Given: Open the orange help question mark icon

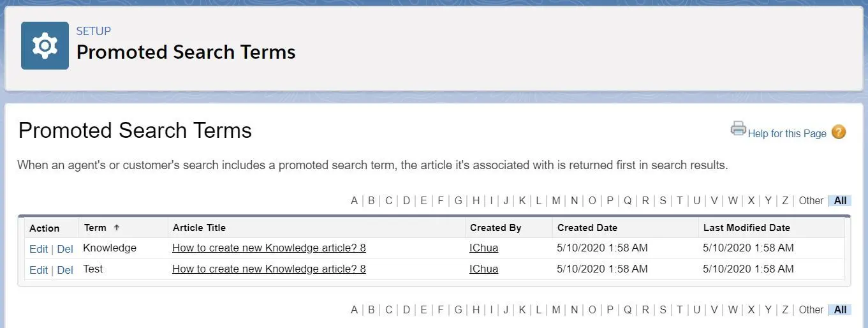Looking at the screenshot, I should pyautogui.click(x=839, y=132).
